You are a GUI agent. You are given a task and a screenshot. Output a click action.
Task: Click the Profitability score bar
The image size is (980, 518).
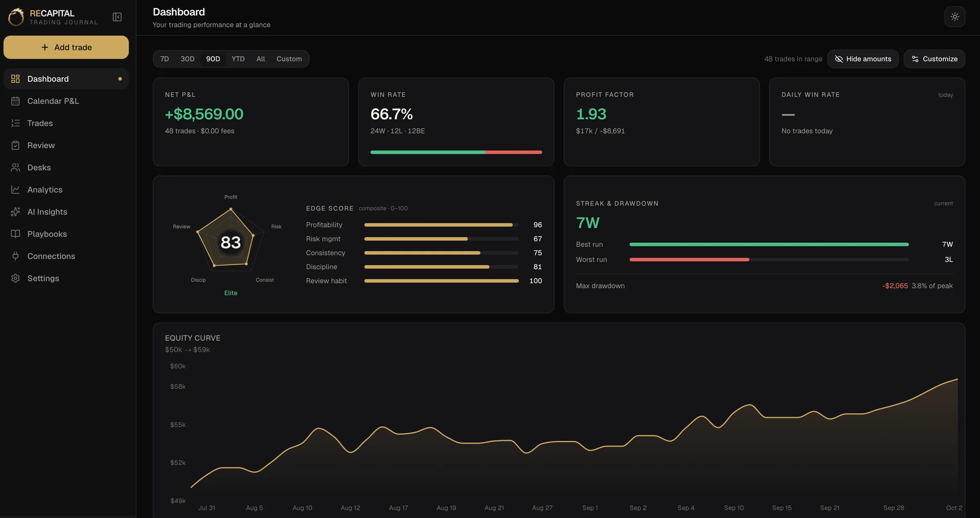click(441, 225)
